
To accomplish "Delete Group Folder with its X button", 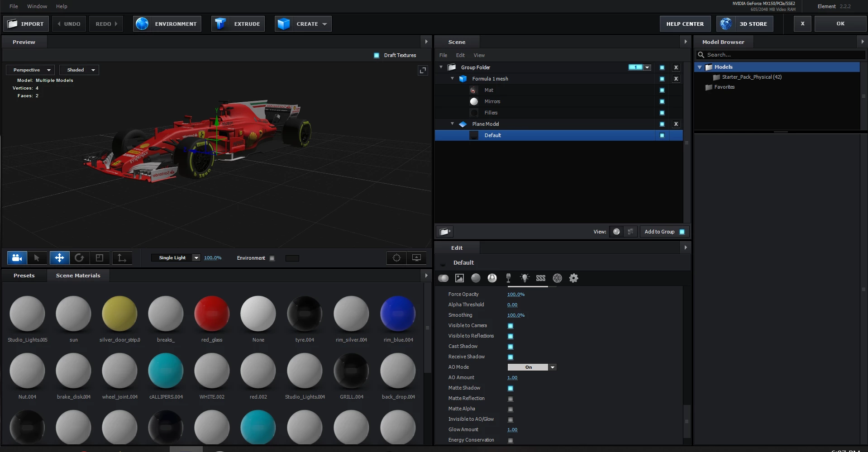I will pos(676,67).
